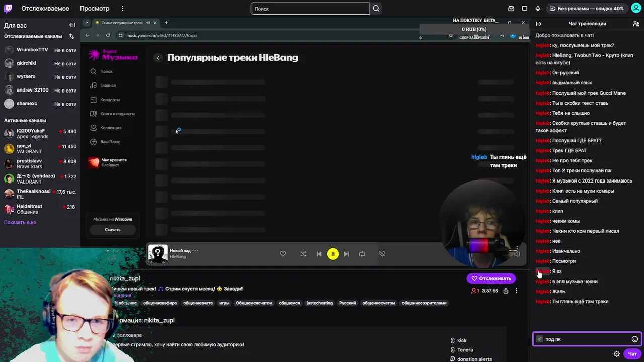Screen dimensions: 644x362
Task: Click Показать еще link
Action: coord(20,222)
